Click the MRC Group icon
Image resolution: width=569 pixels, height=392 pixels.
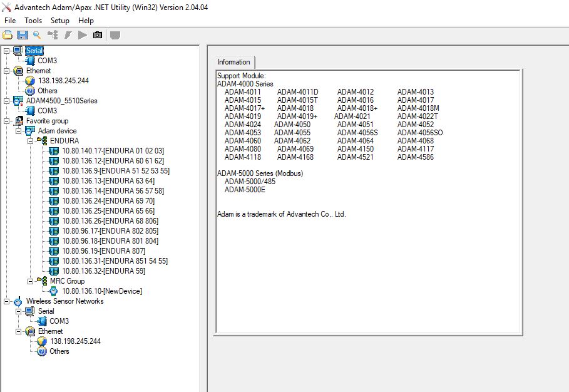[43, 281]
